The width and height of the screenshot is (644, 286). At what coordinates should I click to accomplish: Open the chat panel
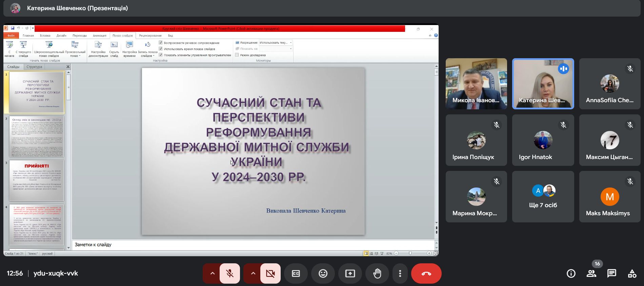(612, 273)
